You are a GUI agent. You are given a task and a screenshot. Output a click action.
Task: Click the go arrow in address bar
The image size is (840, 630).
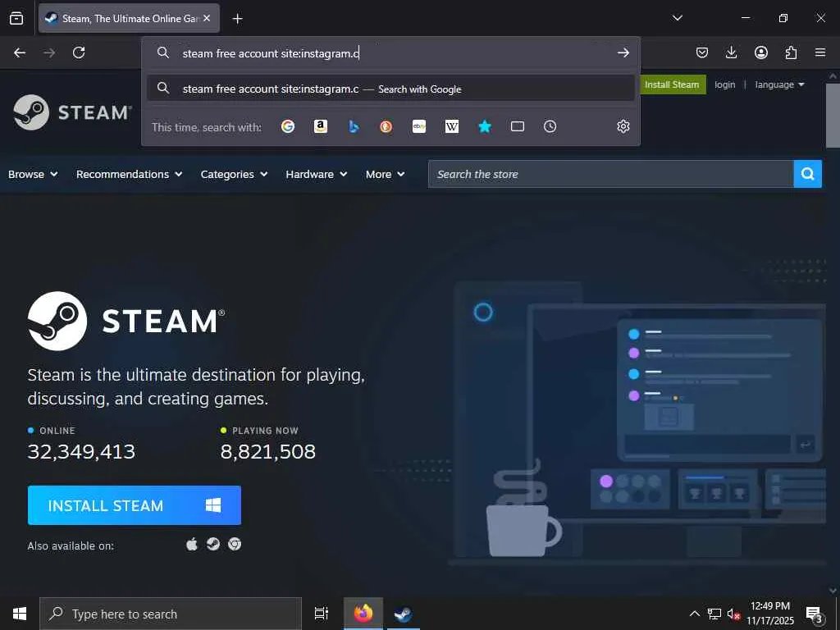623,52
